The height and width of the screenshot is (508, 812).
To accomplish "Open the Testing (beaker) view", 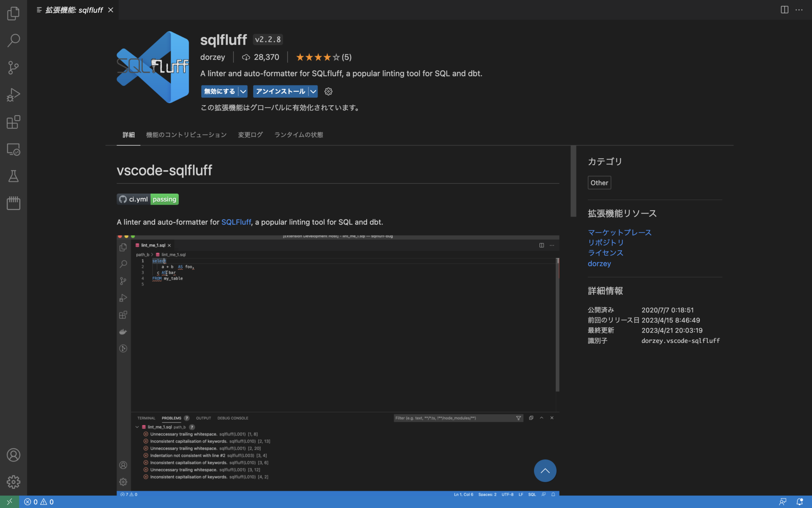I will click(x=13, y=177).
